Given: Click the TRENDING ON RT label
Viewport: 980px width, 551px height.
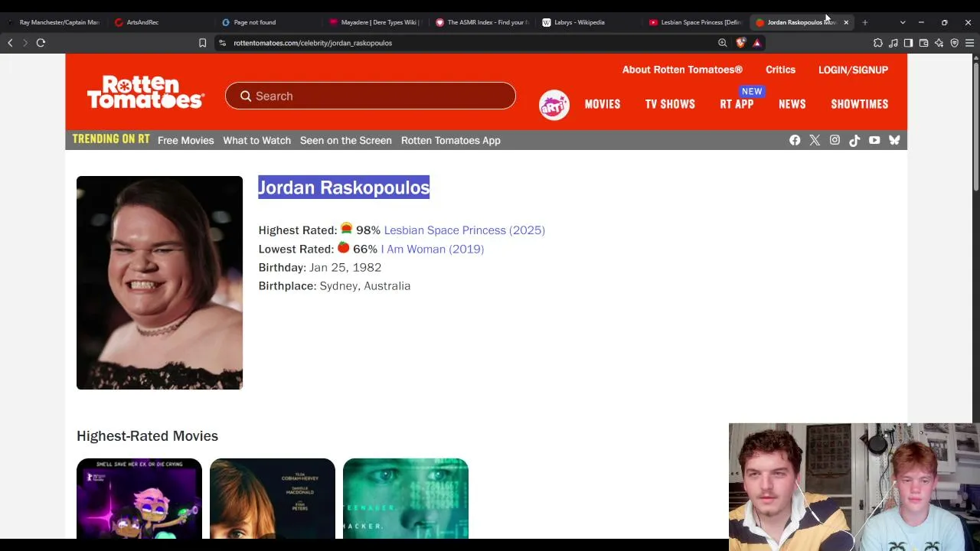Looking at the screenshot, I should [111, 139].
